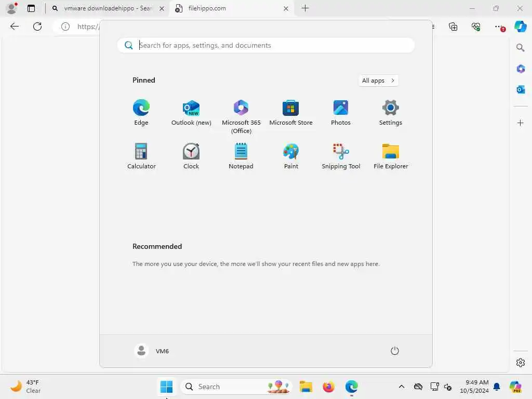
Task: Show hidden system tray icons
Action: (402, 387)
